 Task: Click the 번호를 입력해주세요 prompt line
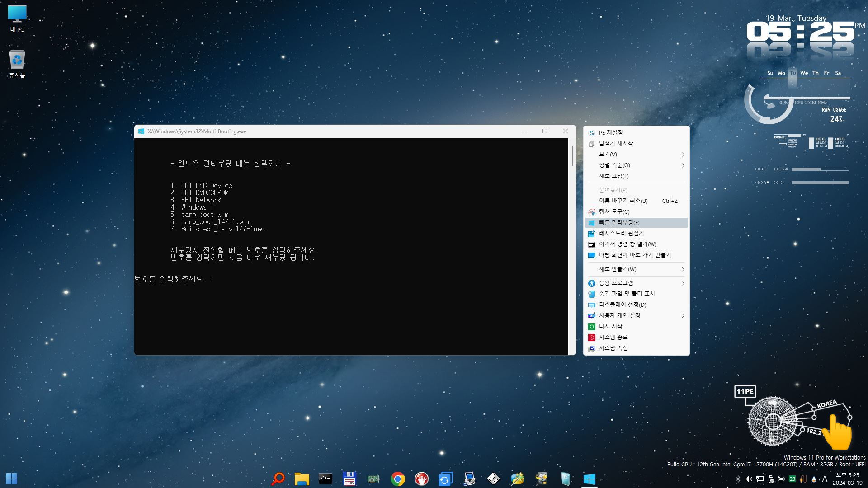174,279
